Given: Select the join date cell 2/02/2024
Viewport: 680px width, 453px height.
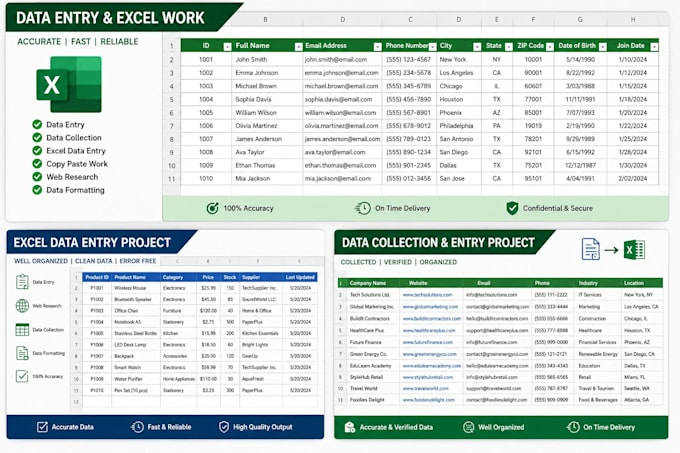Looking at the screenshot, I should (633, 179).
